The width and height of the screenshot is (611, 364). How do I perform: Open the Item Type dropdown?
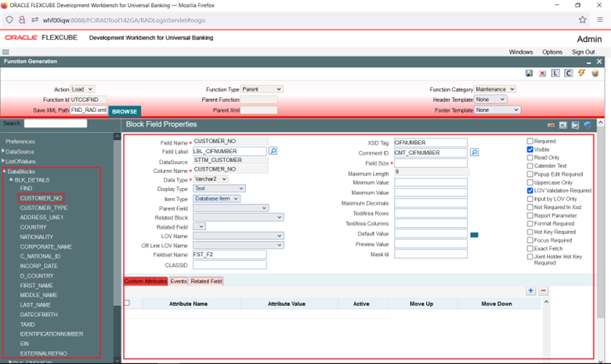[x=217, y=199]
